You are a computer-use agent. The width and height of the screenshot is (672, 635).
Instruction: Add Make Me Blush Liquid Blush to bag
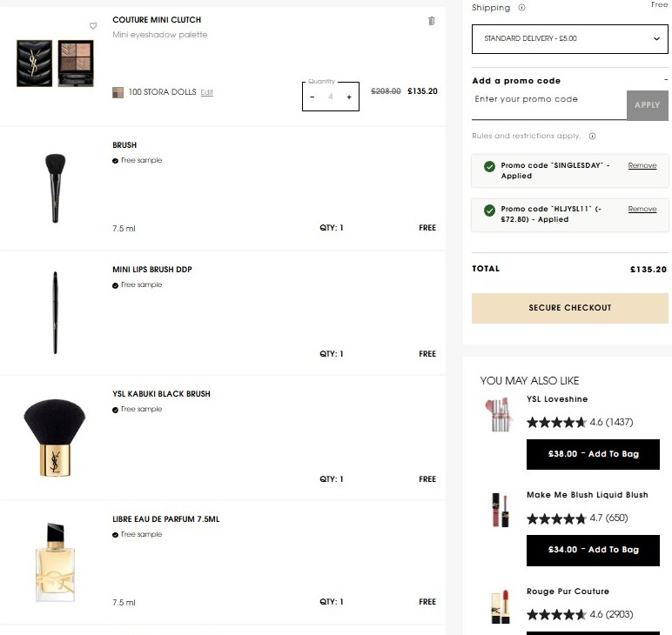pos(593,550)
